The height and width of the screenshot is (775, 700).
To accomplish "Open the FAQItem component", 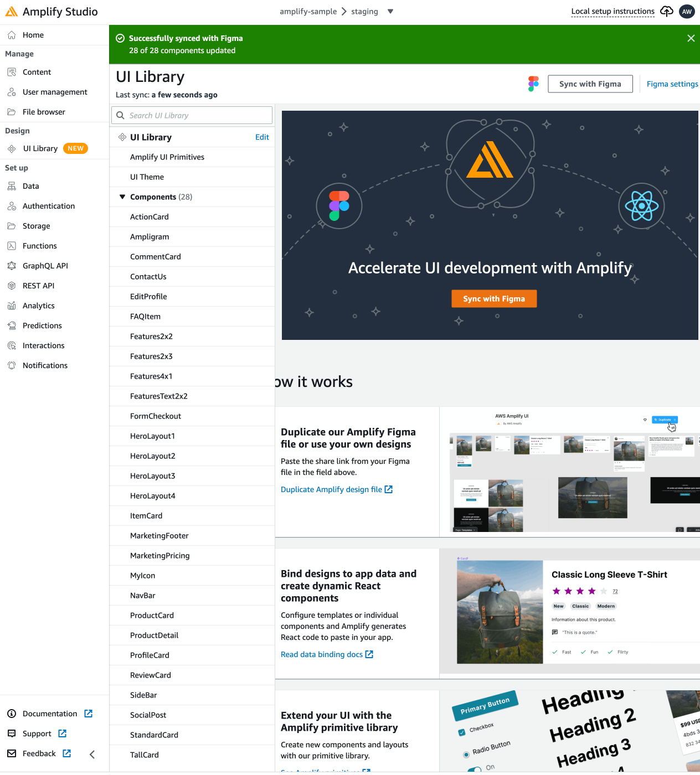I will [192, 317].
